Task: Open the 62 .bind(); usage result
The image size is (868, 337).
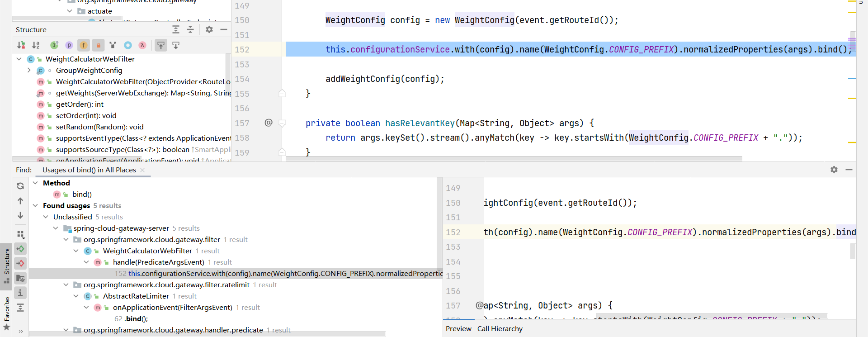Action: (x=131, y=318)
